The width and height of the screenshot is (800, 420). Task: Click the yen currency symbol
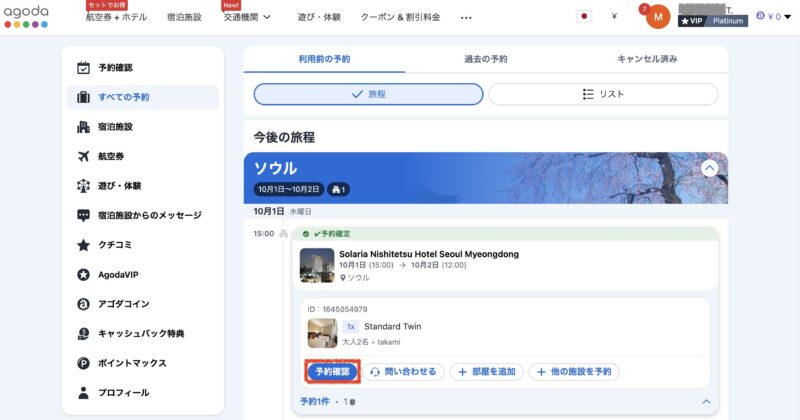click(x=613, y=17)
